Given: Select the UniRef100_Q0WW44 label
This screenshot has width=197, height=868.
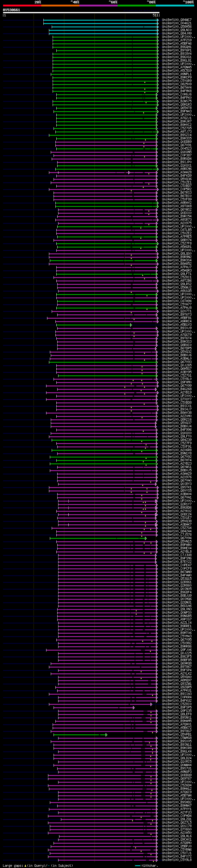Looking at the screenshot, I should point(177,765).
